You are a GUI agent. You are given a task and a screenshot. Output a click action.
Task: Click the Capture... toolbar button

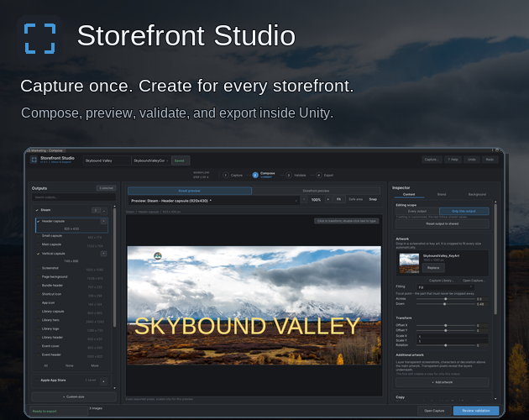click(432, 160)
